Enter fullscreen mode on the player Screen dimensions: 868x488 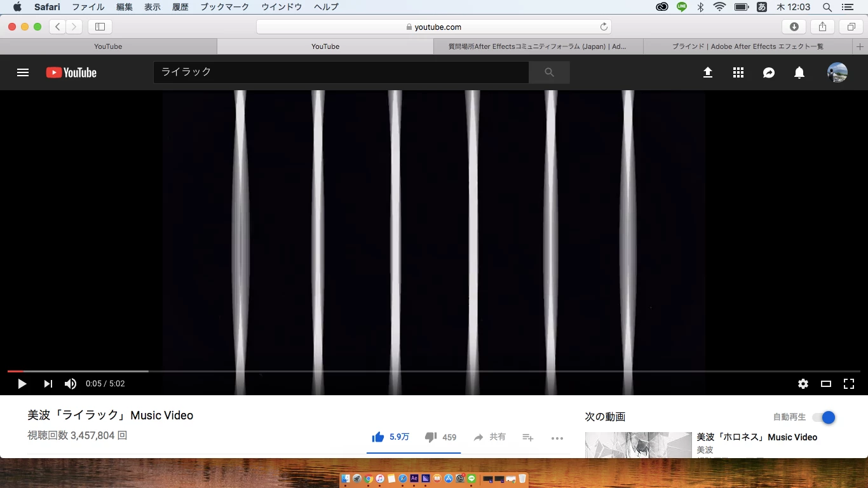click(849, 384)
